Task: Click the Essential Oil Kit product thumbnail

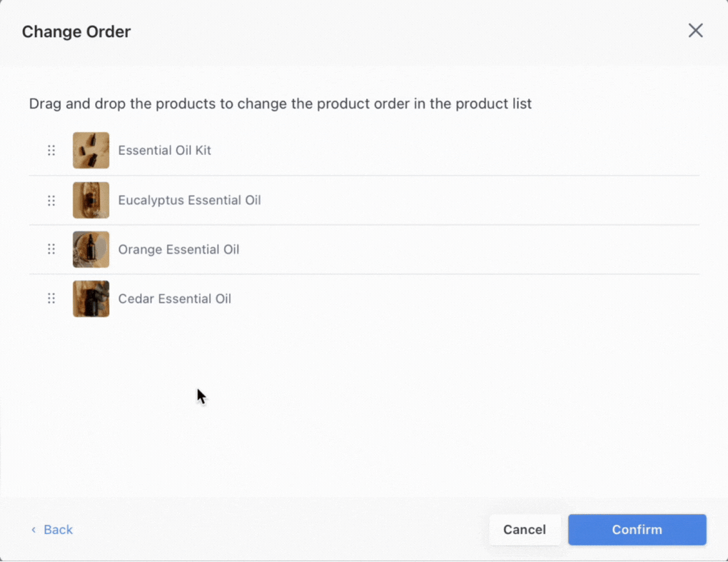Action: click(91, 151)
